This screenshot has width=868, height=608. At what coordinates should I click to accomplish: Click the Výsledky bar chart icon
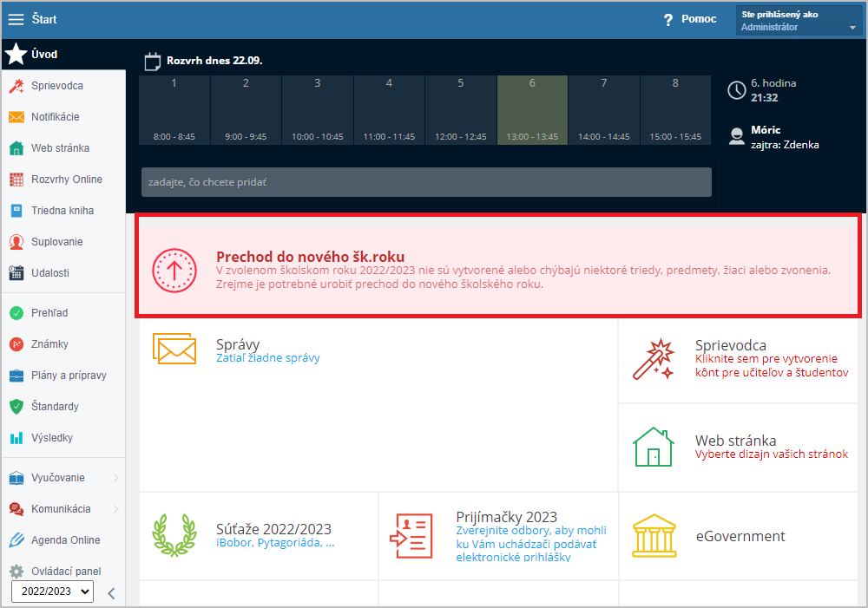click(16, 438)
